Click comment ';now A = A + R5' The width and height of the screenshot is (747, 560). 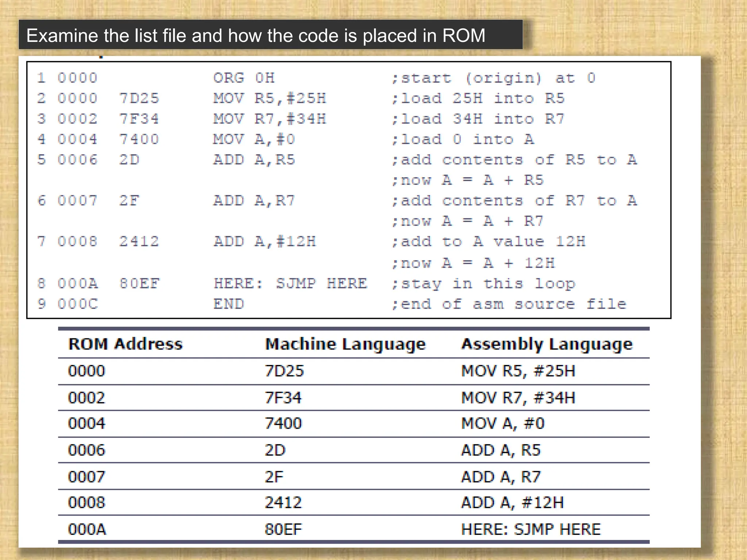click(x=468, y=180)
